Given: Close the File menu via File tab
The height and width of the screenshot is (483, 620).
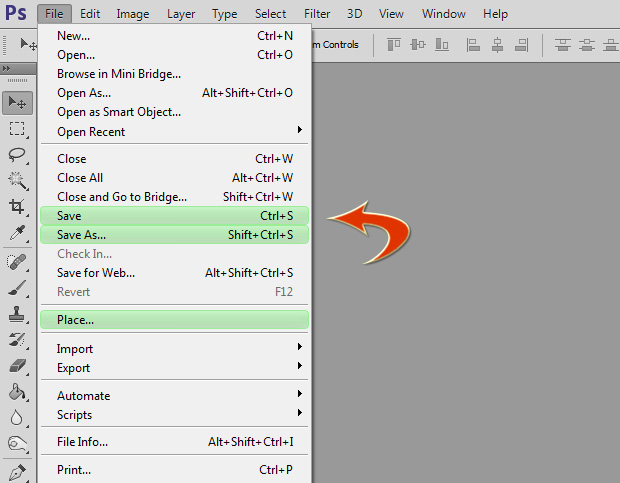Looking at the screenshot, I should pyautogui.click(x=54, y=14).
